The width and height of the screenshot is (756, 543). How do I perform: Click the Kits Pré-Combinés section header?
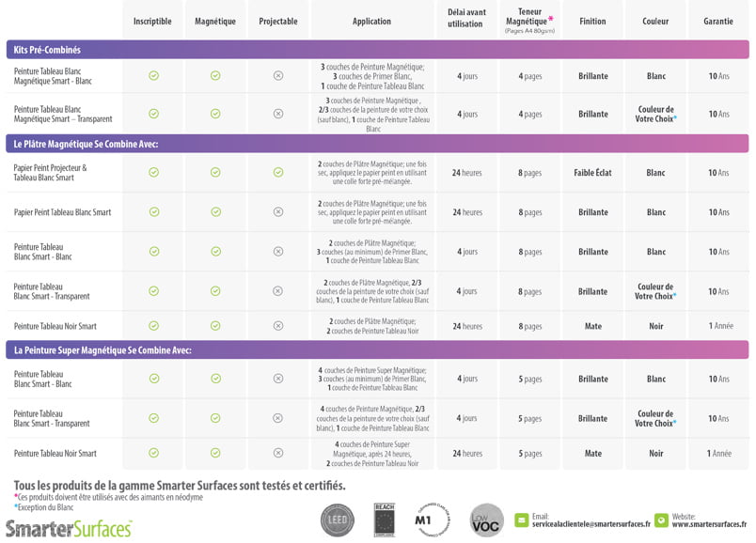pos(48,50)
